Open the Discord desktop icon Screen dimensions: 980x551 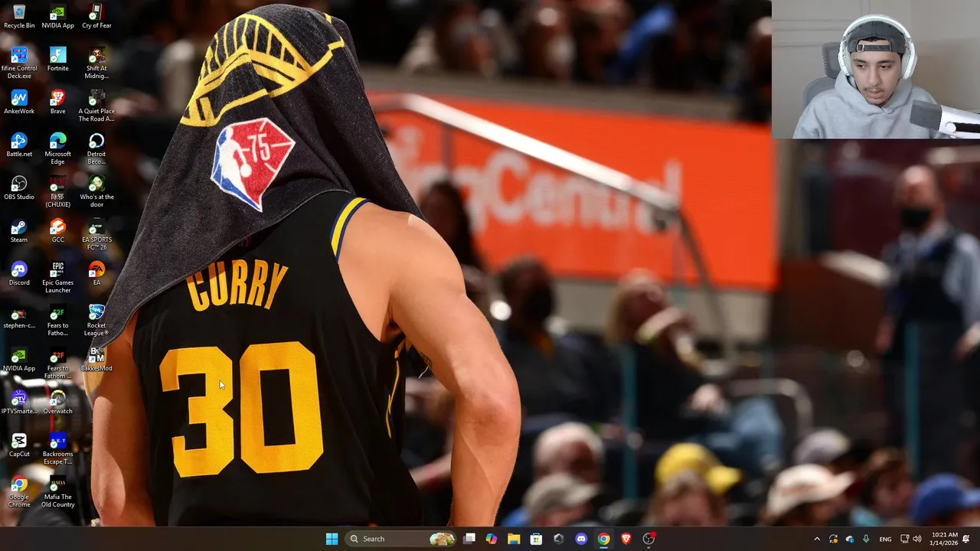19,274
